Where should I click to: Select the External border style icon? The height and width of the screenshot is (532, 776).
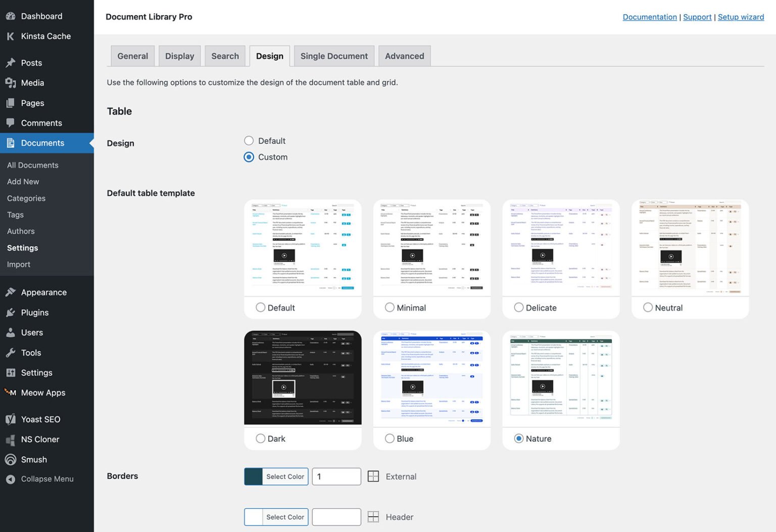(x=373, y=476)
